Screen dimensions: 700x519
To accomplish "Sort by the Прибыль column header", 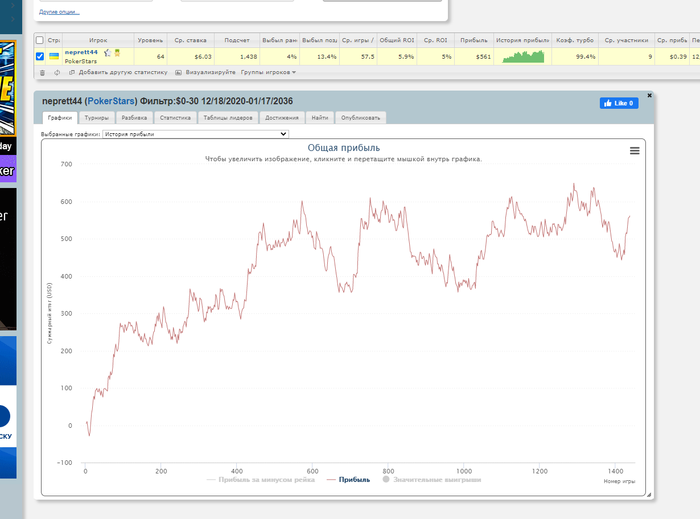I will (x=474, y=40).
